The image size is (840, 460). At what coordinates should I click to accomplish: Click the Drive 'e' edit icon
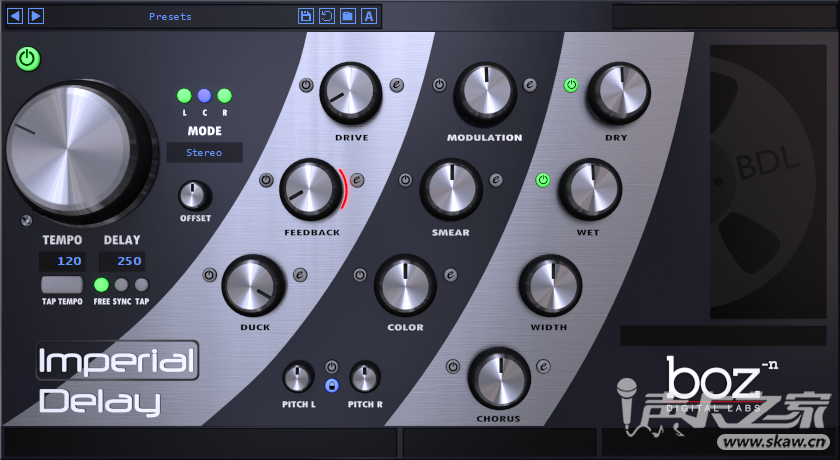[396, 85]
